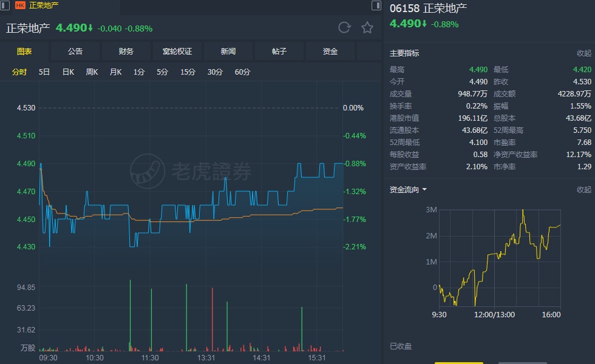Viewport: 595px width, 364px height.
Task: Click the 净资产收益率 value 12.17%
Action: (579, 154)
